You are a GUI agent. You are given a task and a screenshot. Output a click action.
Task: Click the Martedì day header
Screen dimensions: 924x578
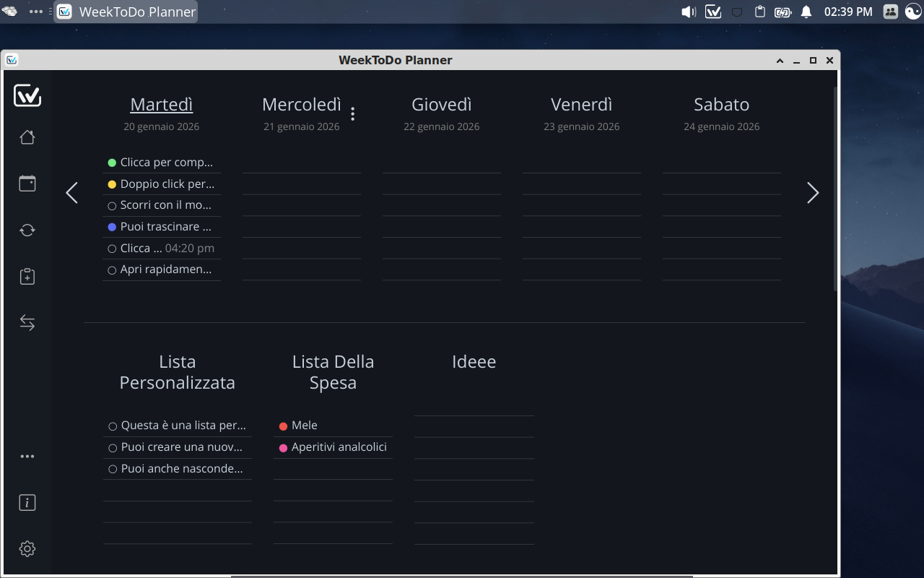coord(162,105)
